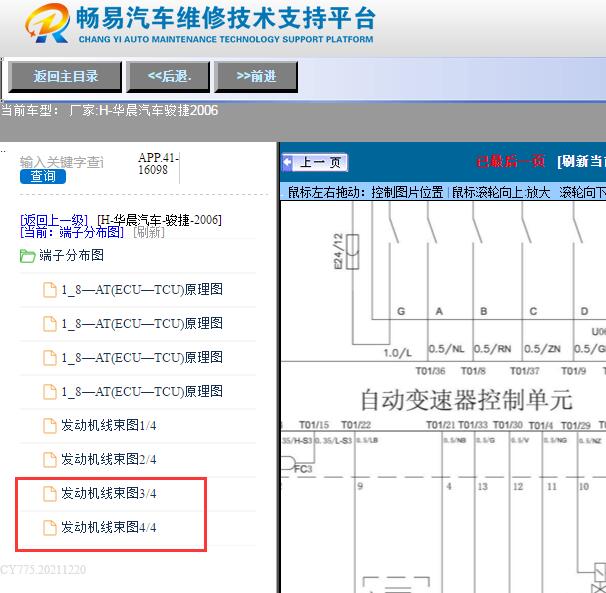606x593 pixels.
Task: Click [刷新当前 link in blue header
Action: coord(581,162)
